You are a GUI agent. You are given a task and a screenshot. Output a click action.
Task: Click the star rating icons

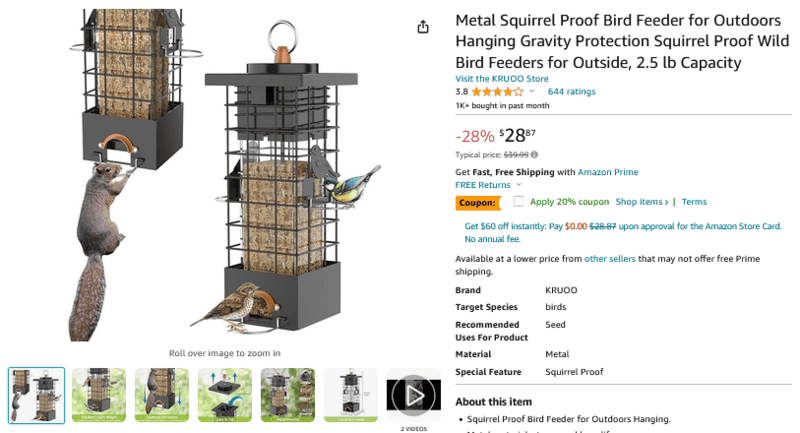coord(497,92)
